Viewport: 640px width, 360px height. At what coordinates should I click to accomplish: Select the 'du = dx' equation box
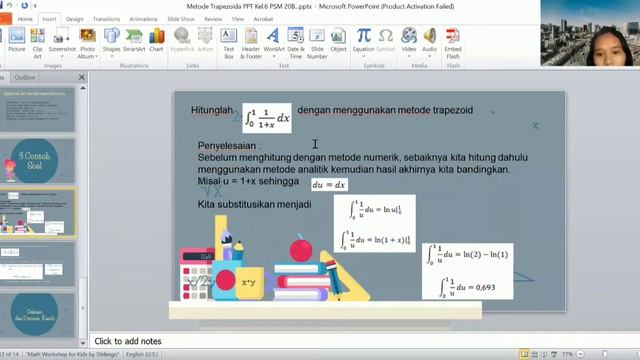pyautogui.click(x=329, y=185)
